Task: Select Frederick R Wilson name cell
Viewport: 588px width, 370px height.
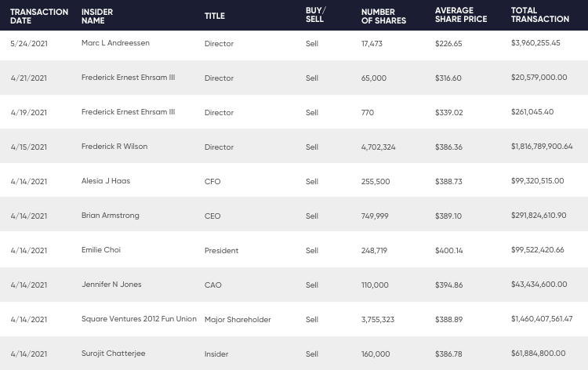Action: (x=114, y=147)
